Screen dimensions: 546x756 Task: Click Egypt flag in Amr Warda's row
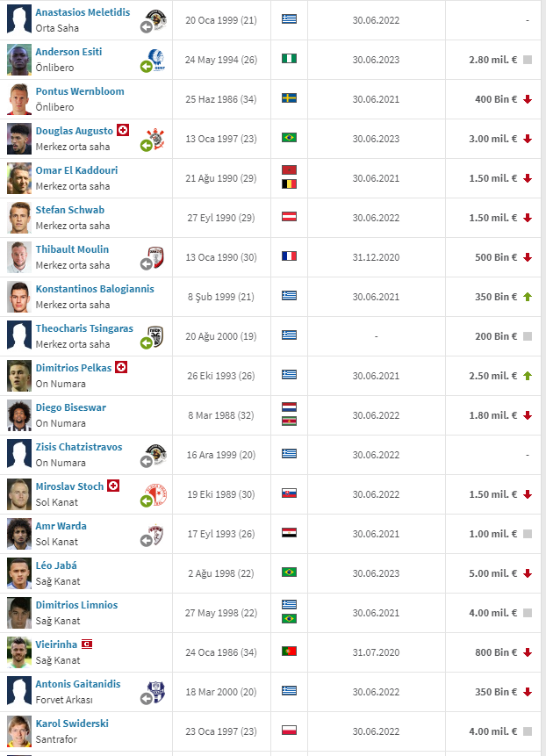pos(289,533)
